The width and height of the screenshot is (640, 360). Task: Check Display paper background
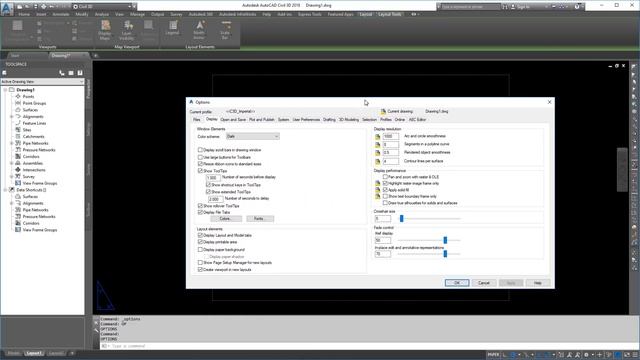coord(200,249)
